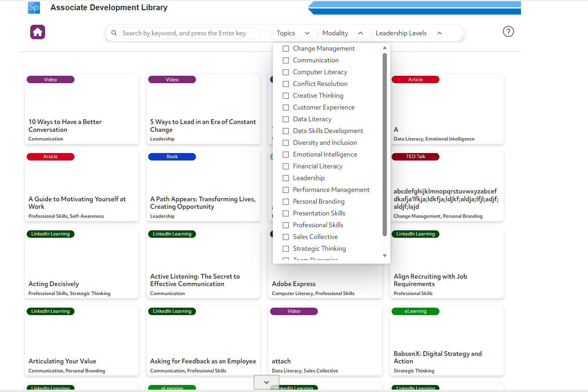The image size is (588, 392).
Task: Select the Conflict Resolution checkbox
Action: pos(286,84)
